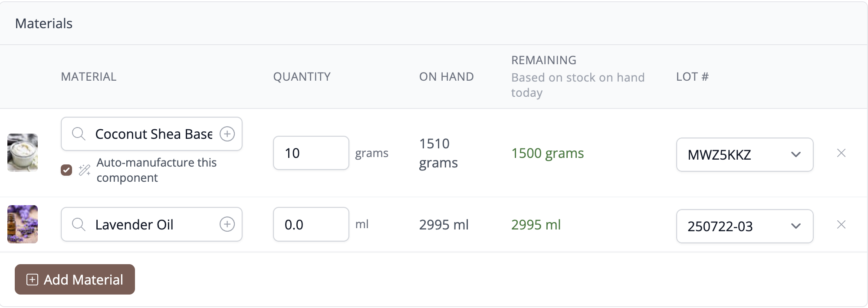The height and width of the screenshot is (308, 868).
Task: Click the Lavender Oil material search field
Action: (x=151, y=224)
